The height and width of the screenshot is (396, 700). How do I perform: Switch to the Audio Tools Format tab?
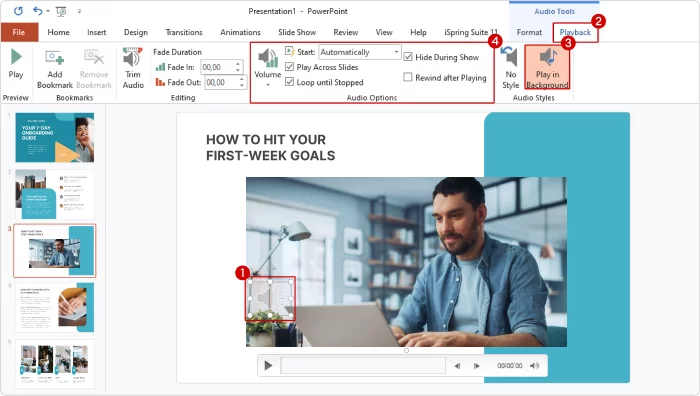pyautogui.click(x=529, y=32)
